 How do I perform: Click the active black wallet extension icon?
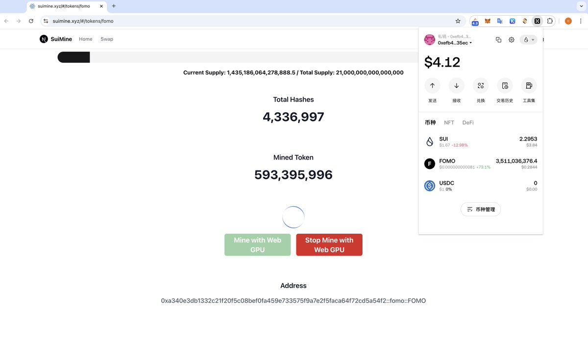click(x=537, y=21)
